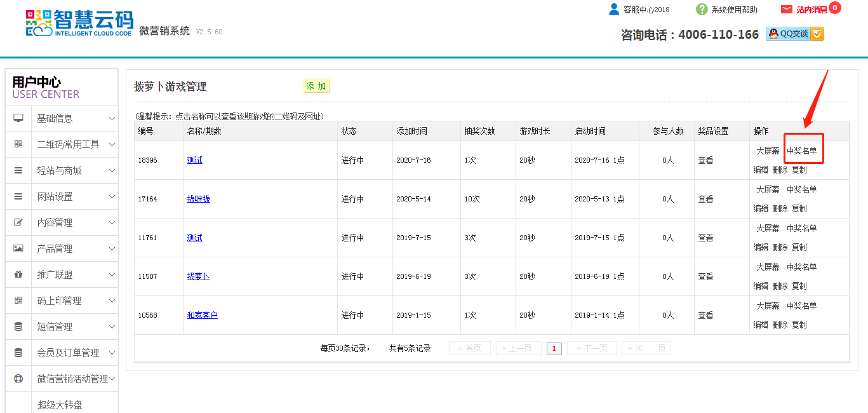Click the green question mark help icon
Screen dimensions: 868x413
coord(702,10)
